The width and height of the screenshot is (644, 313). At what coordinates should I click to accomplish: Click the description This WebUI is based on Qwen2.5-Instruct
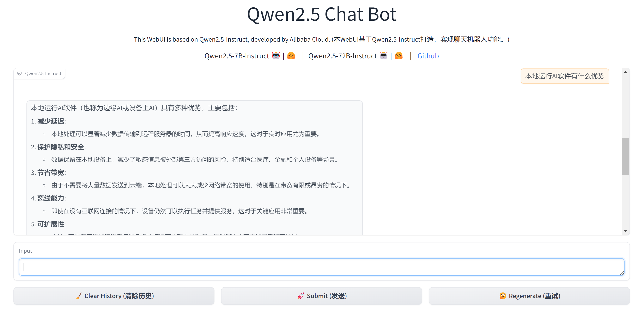pos(322,39)
